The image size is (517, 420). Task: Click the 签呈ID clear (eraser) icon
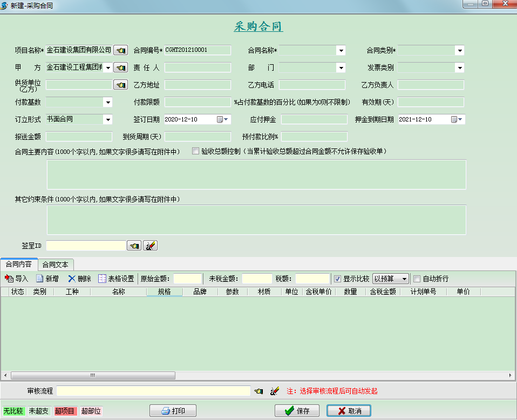pyautogui.click(x=150, y=245)
